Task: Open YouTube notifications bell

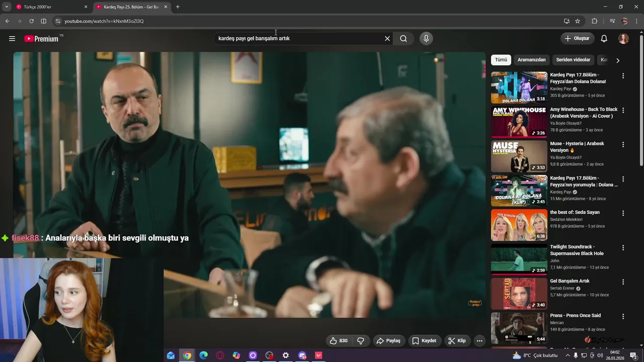Action: [x=604, y=39]
